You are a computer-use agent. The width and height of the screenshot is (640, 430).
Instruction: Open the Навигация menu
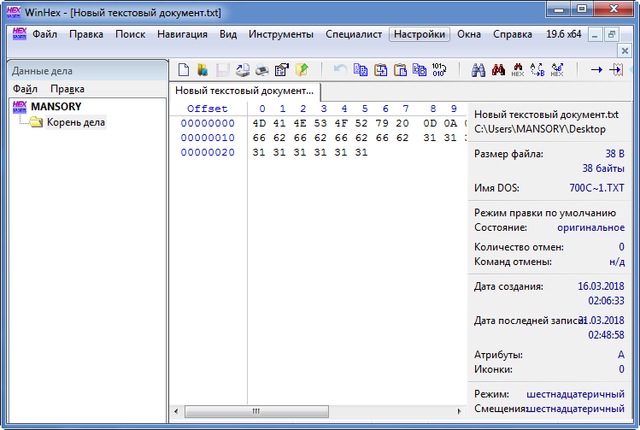[x=182, y=34]
